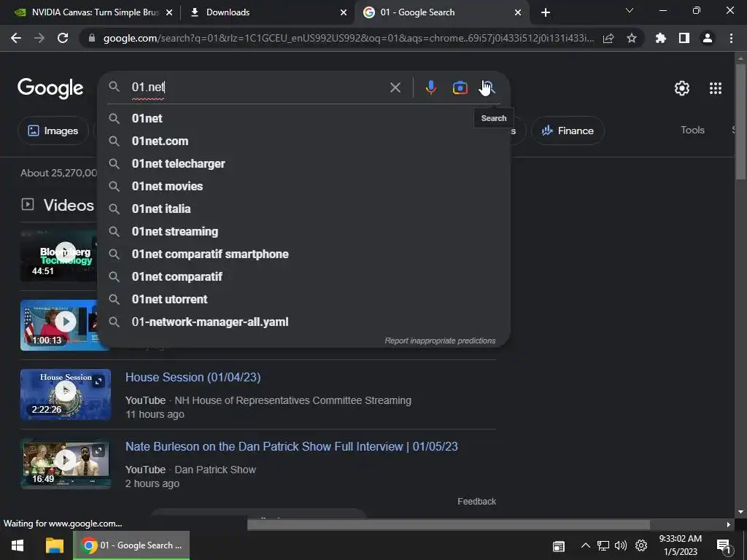Choose suggestion 01net movies
The width and height of the screenshot is (747, 560).
coord(303,186)
